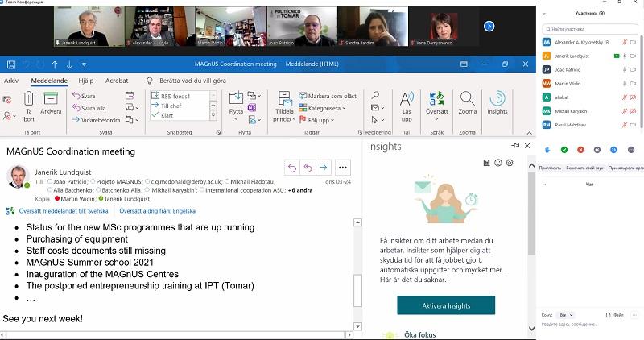
Task: Archive the message with Arkivera
Action: point(51,102)
